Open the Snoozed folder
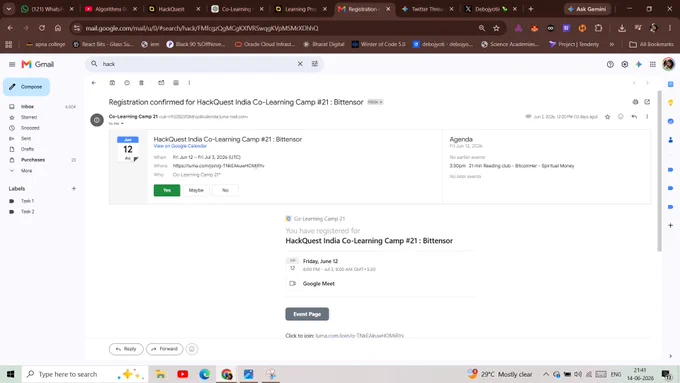This screenshot has width=680, height=383. [x=30, y=128]
